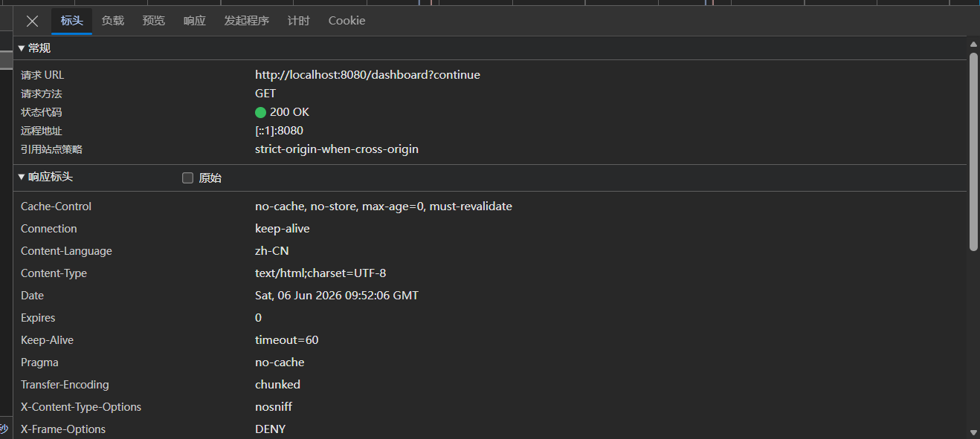Enable the 原始 checkbox
This screenshot has height=439, width=980.
point(187,178)
